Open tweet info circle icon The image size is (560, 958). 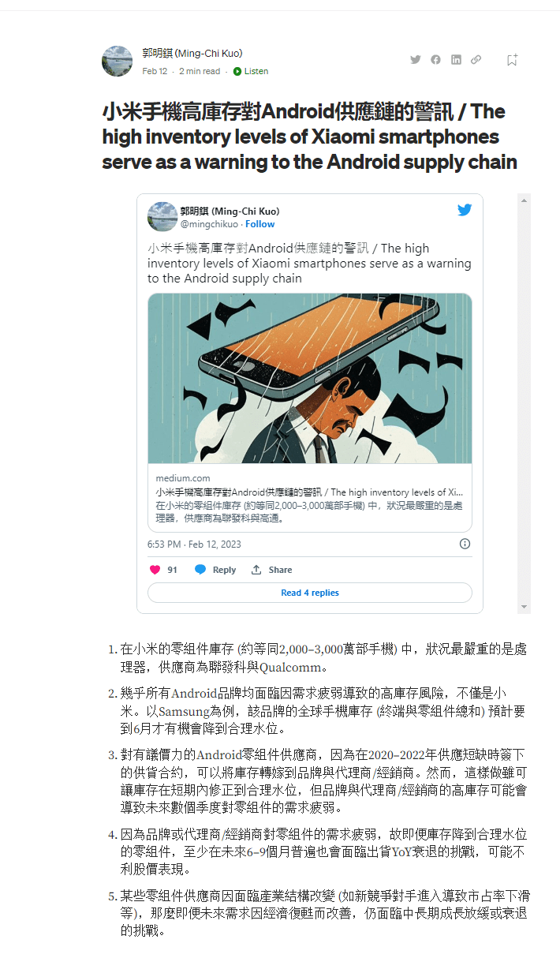465,544
